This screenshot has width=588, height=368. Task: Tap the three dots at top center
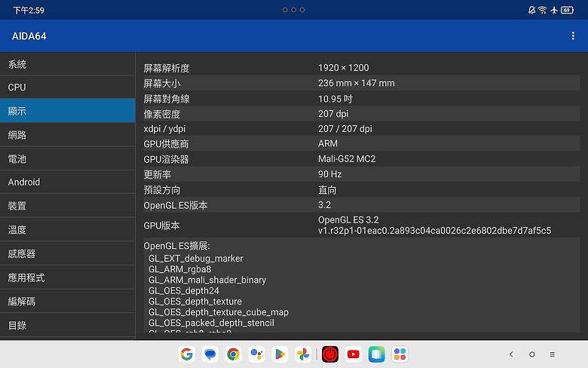click(x=294, y=10)
